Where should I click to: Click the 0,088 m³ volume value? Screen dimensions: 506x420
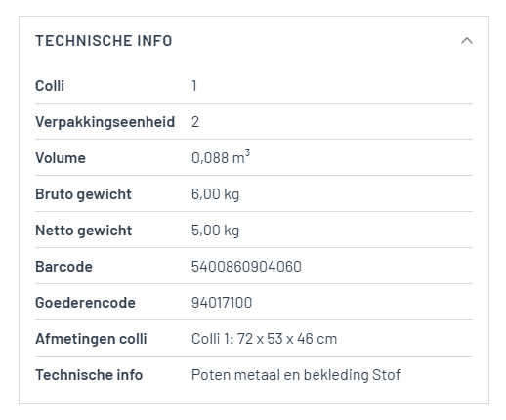click(x=221, y=157)
